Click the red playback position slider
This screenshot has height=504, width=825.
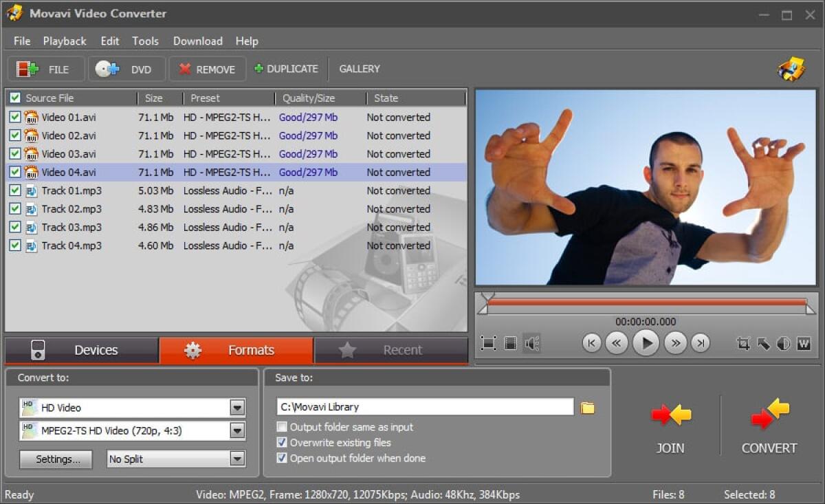click(646, 302)
